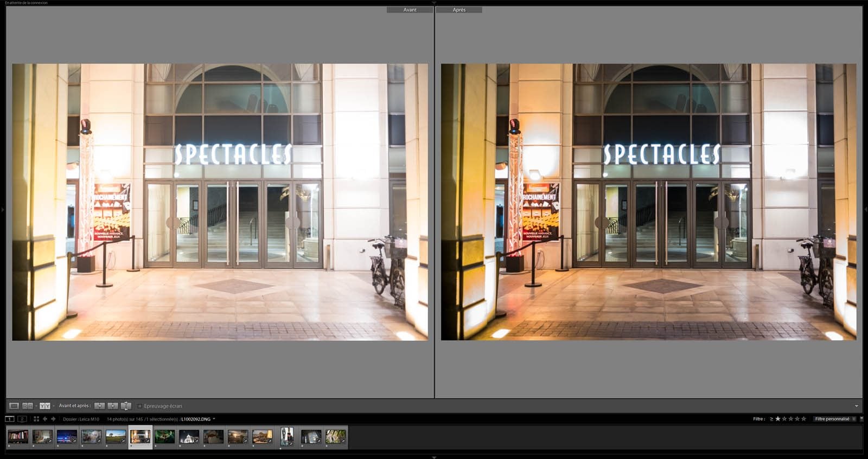Click the Après label tab
Viewport: 868px width, 459px height.
pyautogui.click(x=459, y=10)
